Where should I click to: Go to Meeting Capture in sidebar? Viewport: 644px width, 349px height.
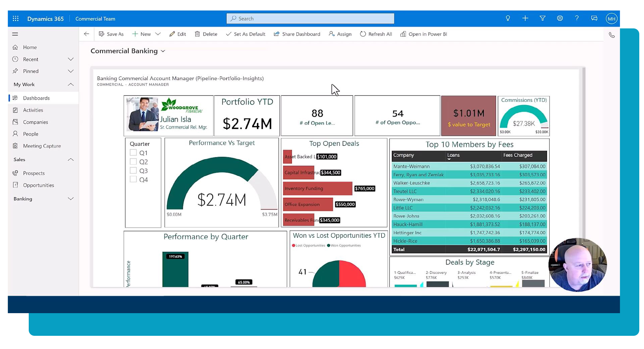[42, 146]
